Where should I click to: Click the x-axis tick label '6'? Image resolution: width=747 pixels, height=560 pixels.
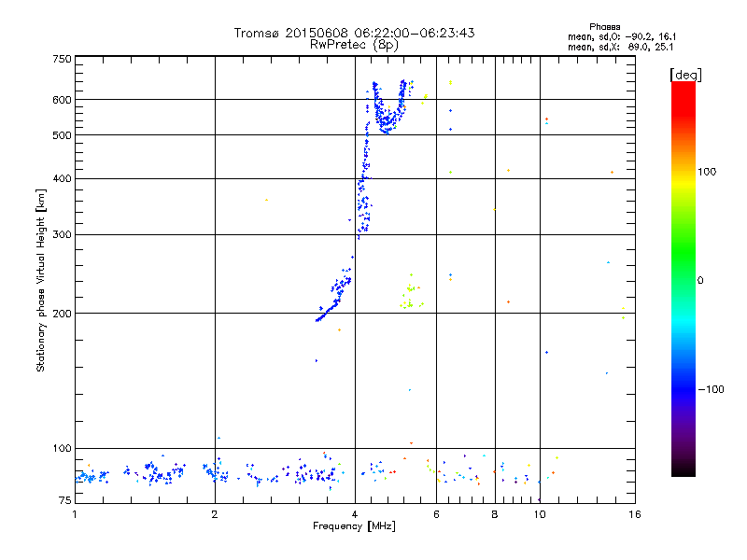pos(436,514)
